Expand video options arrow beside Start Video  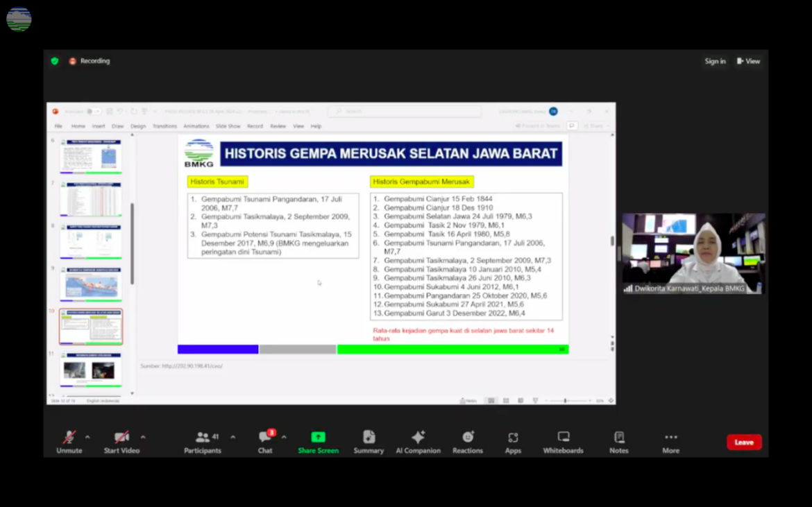143,438
